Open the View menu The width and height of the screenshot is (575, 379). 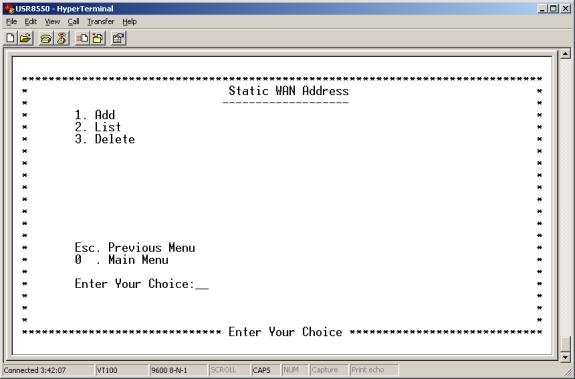pyautogui.click(x=52, y=22)
